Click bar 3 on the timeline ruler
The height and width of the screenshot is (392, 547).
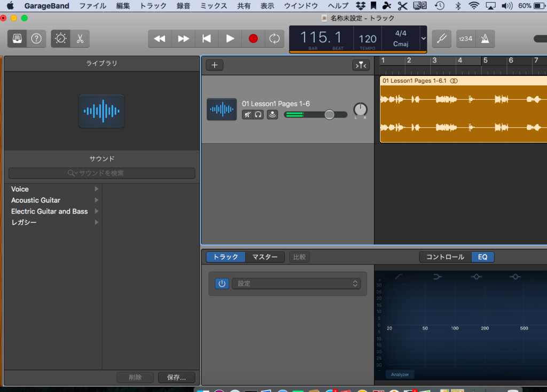(434, 60)
